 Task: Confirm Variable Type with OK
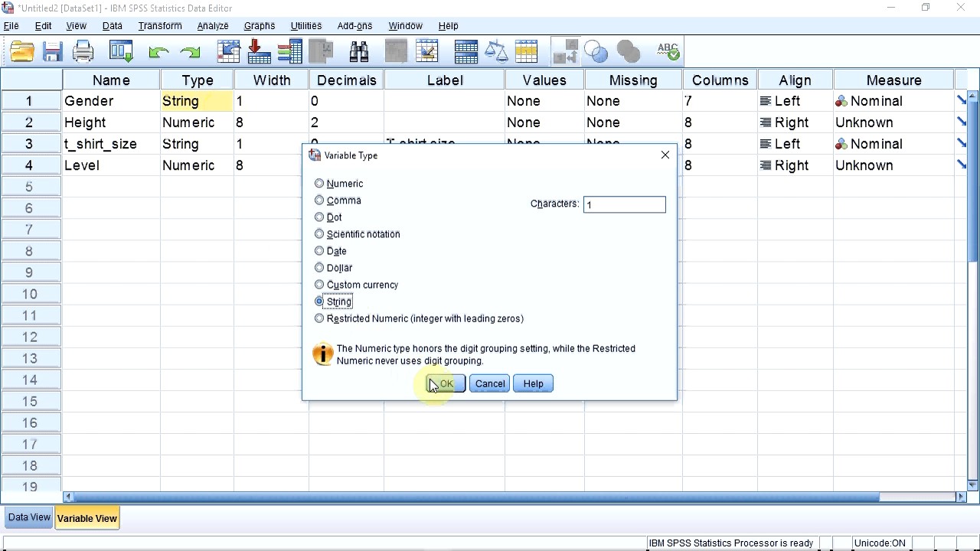tap(446, 384)
